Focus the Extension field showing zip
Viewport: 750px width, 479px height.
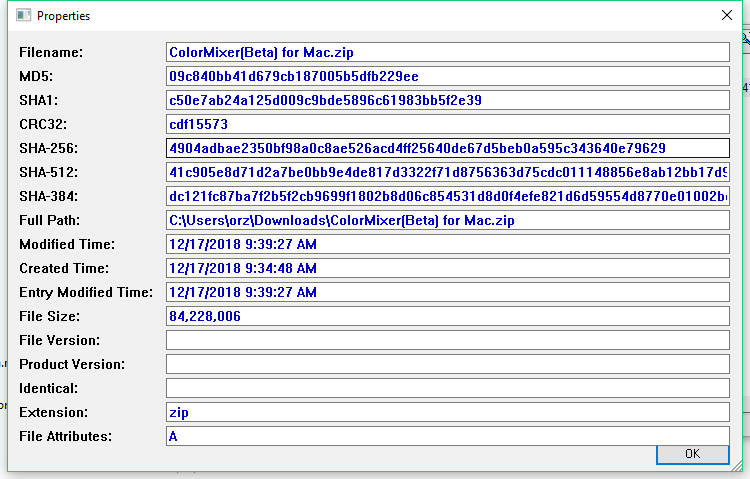[447, 412]
